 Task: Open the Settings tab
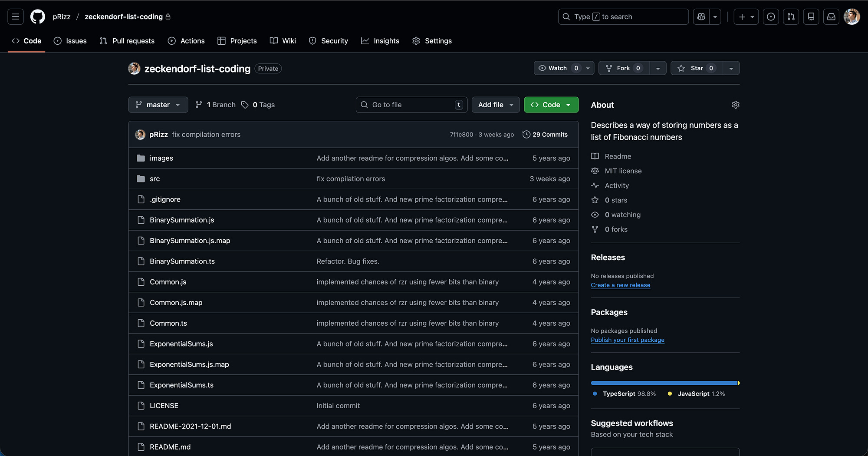432,41
